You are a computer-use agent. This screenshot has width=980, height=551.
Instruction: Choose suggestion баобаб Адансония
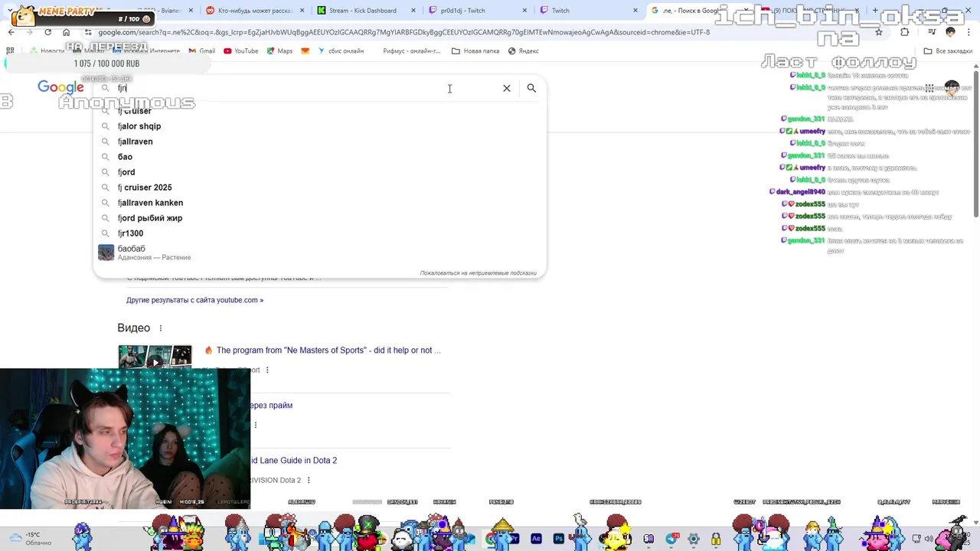pos(320,253)
